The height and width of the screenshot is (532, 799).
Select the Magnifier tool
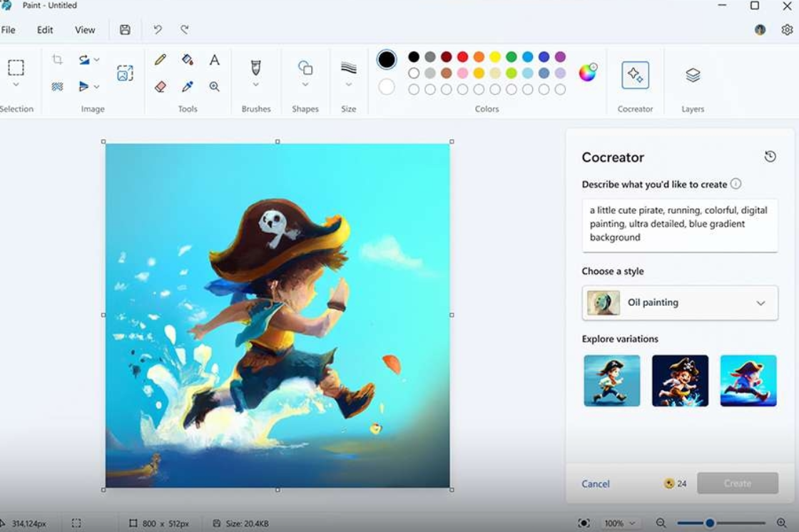click(214, 86)
